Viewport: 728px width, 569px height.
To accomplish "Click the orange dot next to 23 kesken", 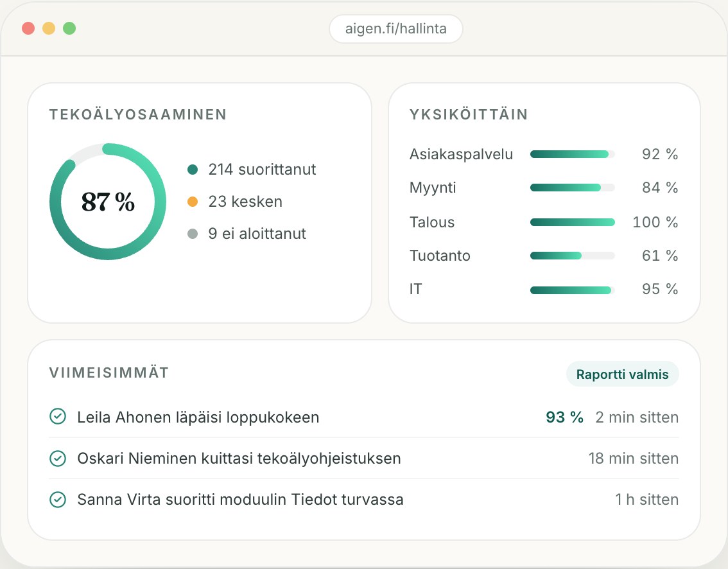I will (x=193, y=202).
